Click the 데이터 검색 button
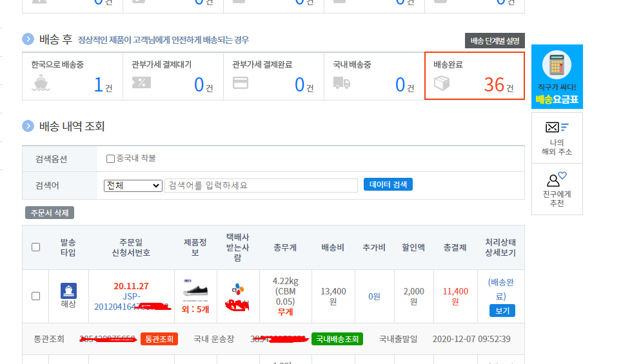Screen dimensions: 632x364 (x=388, y=184)
